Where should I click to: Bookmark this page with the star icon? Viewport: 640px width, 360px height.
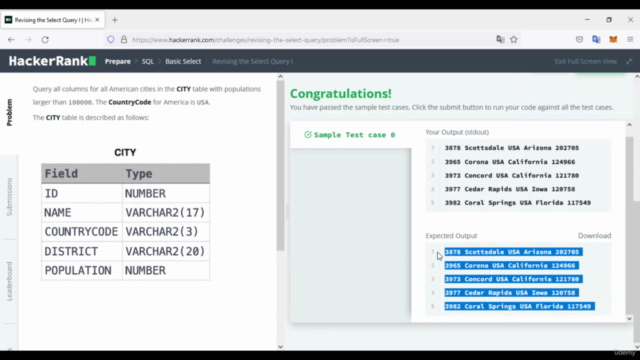pos(514,40)
